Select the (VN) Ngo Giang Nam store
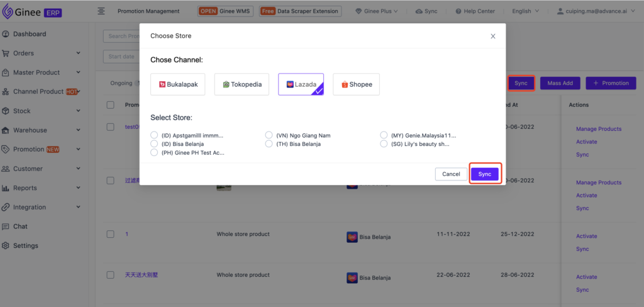 coord(269,135)
